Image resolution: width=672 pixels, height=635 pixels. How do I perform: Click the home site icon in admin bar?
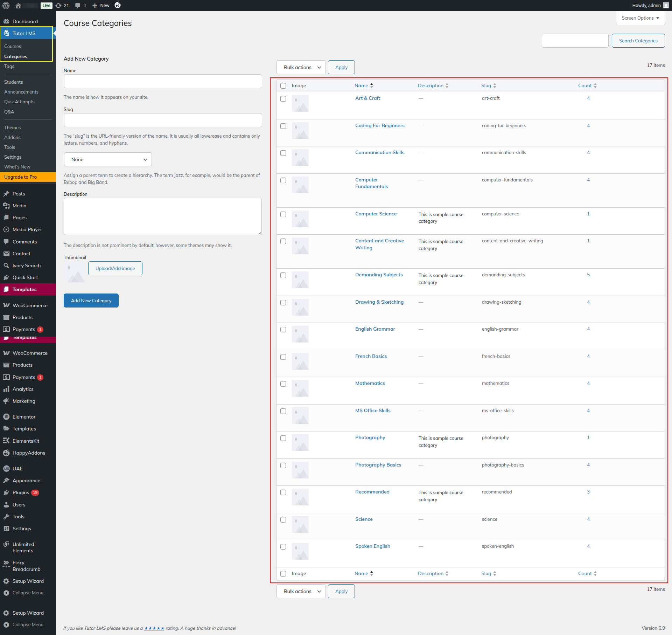click(x=18, y=5)
